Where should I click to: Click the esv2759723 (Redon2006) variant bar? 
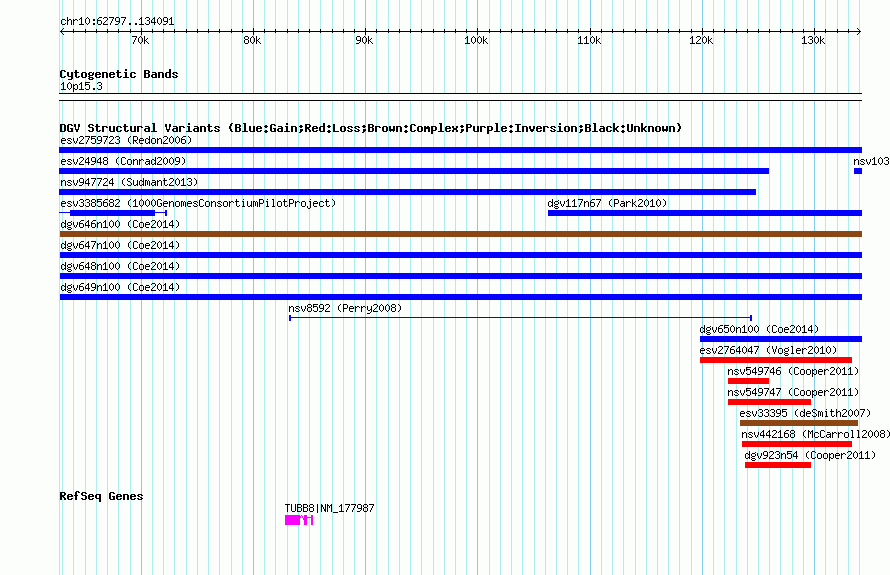click(460, 150)
